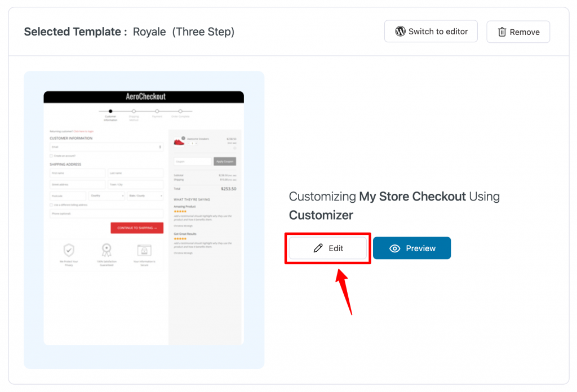The width and height of the screenshot is (577, 392).
Task: Click the Edit button
Action: click(328, 248)
